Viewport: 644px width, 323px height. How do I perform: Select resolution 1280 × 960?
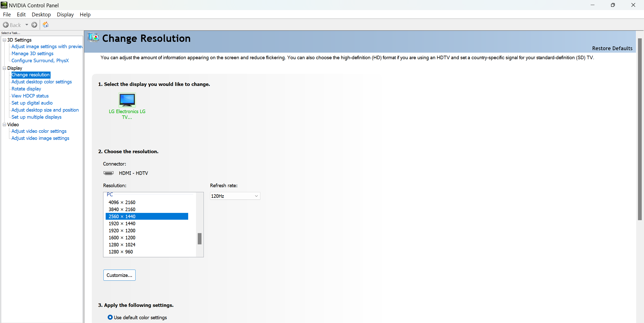[x=147, y=252]
